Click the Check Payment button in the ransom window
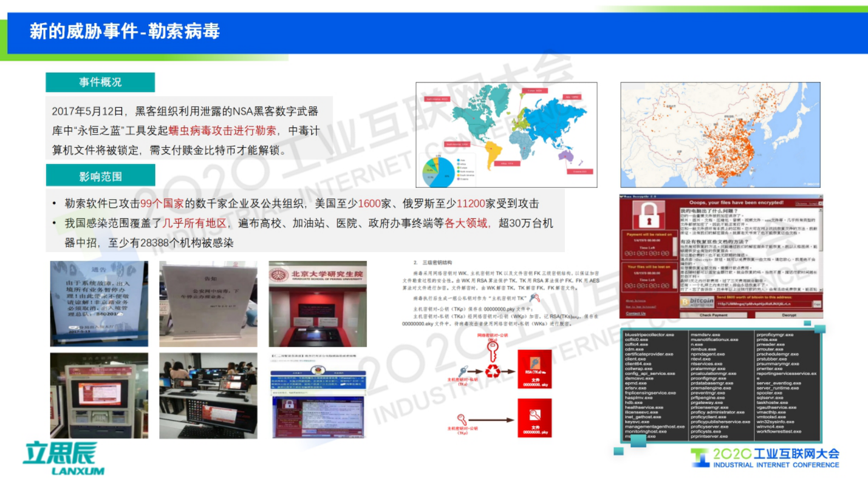The image size is (868, 488). click(714, 315)
